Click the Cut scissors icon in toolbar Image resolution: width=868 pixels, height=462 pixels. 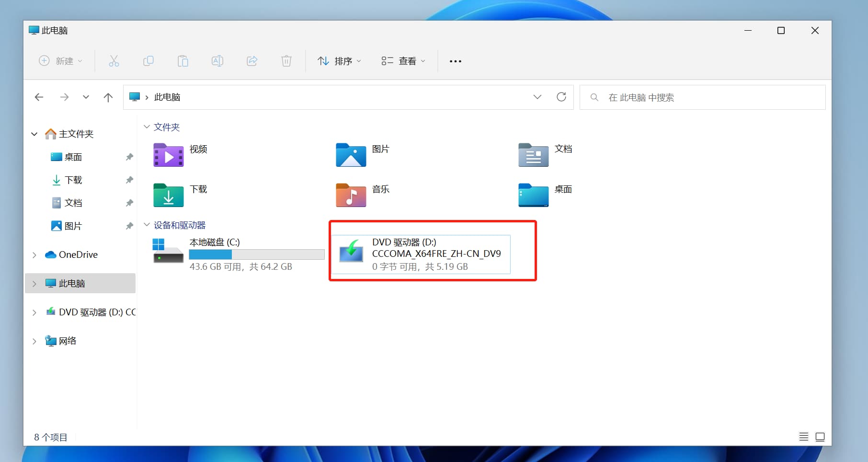pyautogui.click(x=114, y=61)
